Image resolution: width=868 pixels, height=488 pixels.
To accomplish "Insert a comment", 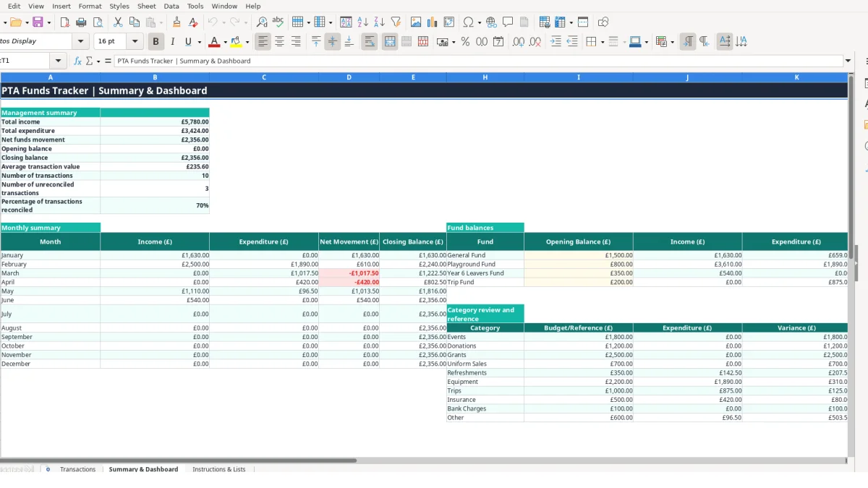I will click(508, 22).
